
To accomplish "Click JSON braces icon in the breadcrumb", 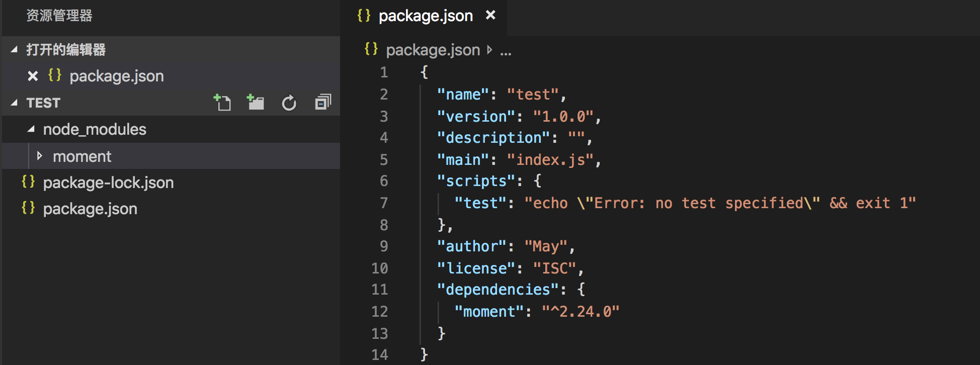I will coord(371,49).
